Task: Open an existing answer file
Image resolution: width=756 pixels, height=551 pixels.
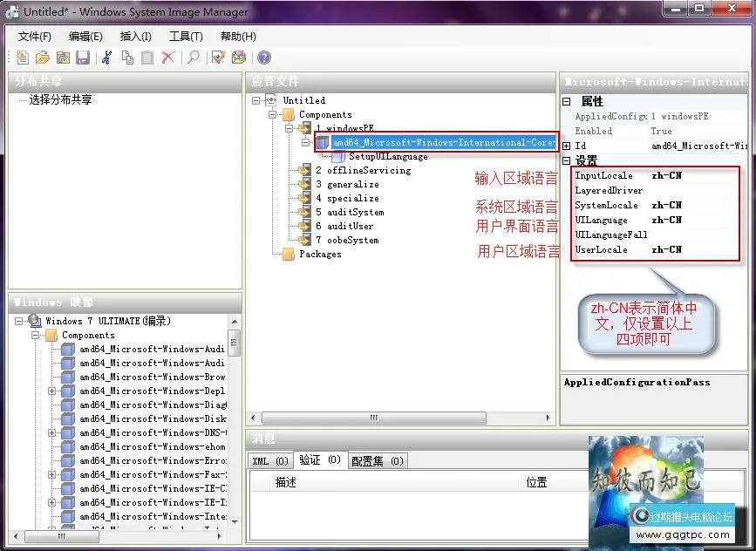Action: click(x=42, y=57)
